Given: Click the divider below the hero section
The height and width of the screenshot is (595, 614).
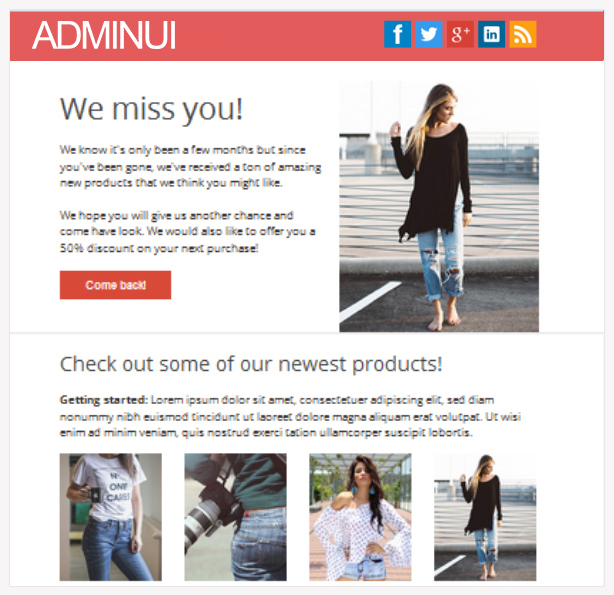Looking at the screenshot, I should coord(307,333).
